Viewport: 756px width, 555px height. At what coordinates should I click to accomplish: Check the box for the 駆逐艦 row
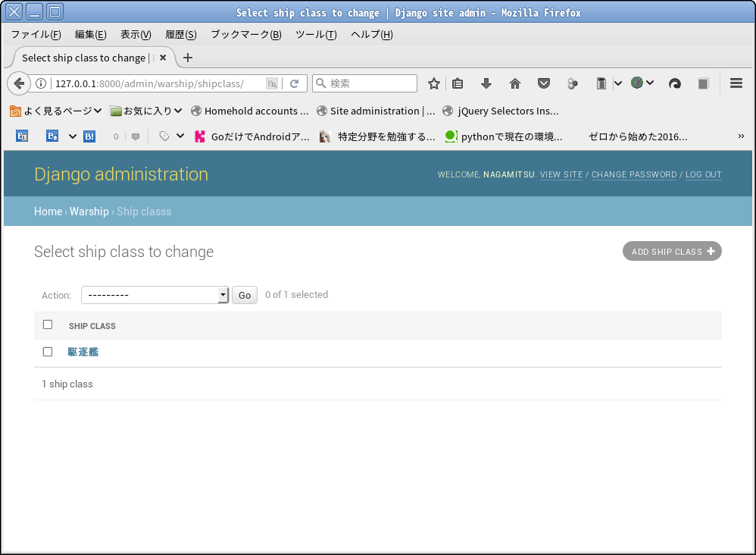(48, 352)
